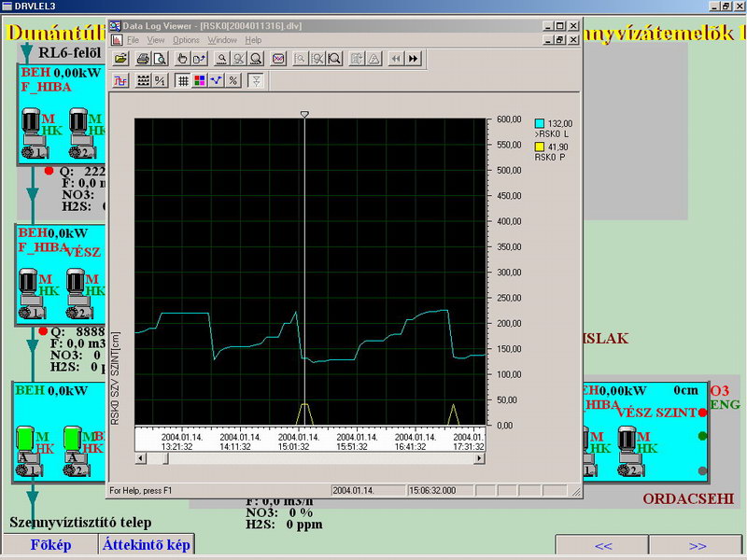Toggle the multicolor squares button
Viewport: 747px width, 560px height.
point(200,81)
